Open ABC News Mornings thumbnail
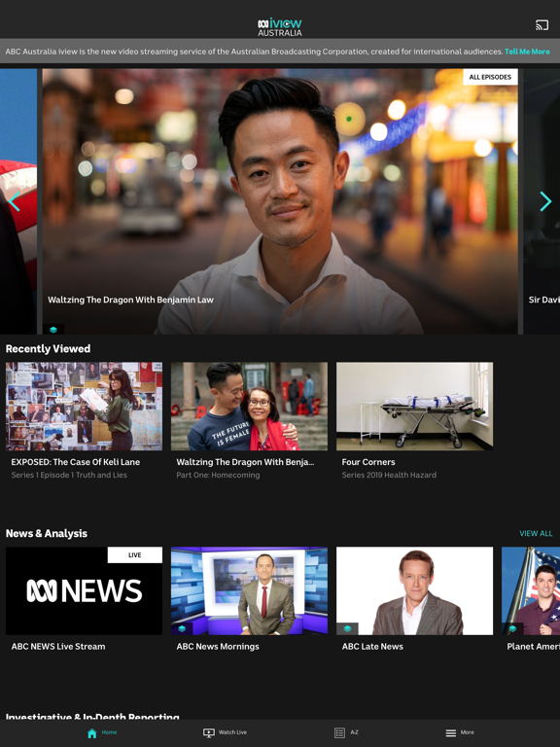560x747 pixels. (x=249, y=590)
